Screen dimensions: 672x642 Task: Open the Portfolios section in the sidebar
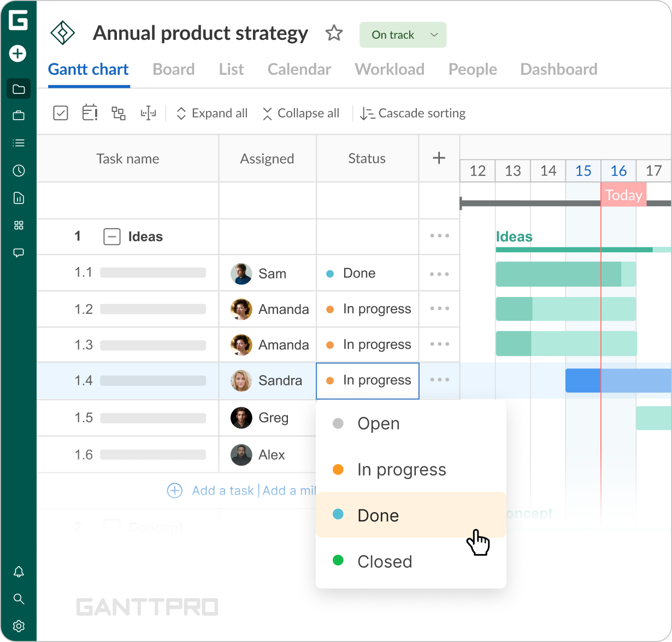coord(19,116)
